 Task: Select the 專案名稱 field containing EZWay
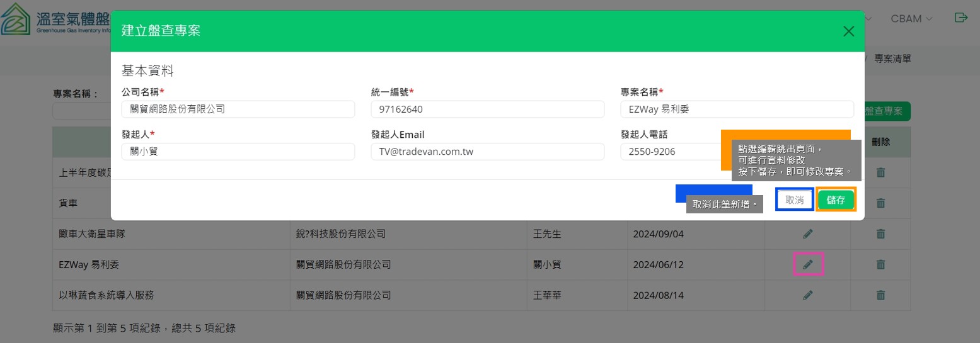pyautogui.click(x=737, y=110)
